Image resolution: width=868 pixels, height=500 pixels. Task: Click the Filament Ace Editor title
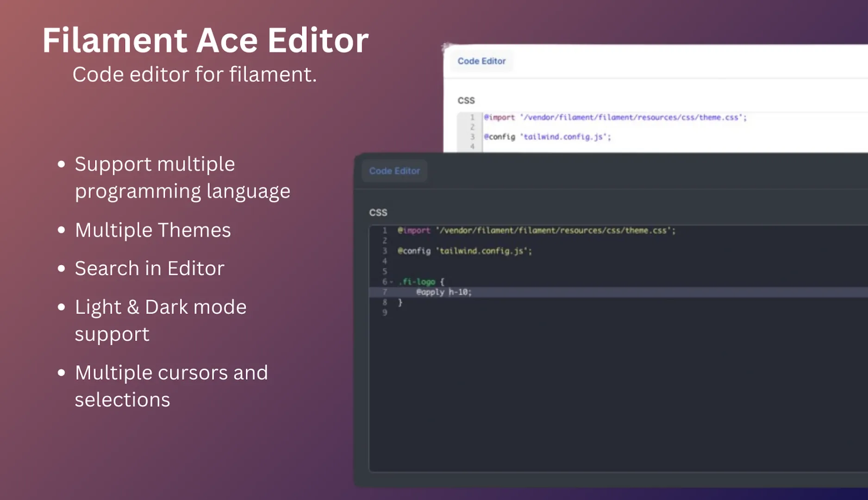[x=205, y=40]
